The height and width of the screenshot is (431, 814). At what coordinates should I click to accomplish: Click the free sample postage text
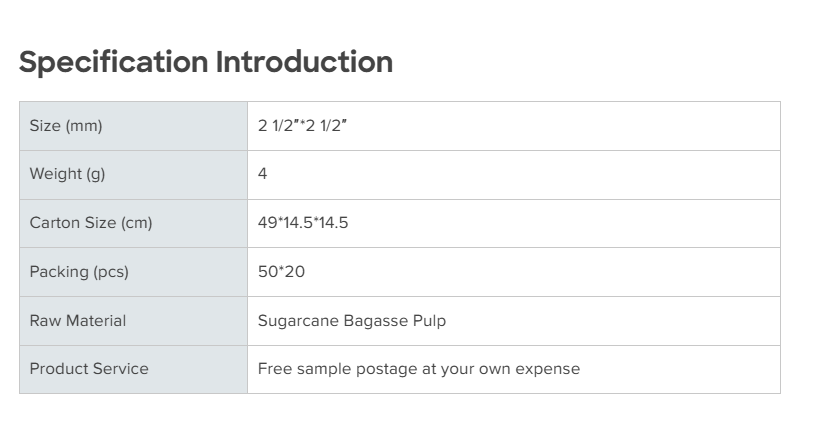418,369
